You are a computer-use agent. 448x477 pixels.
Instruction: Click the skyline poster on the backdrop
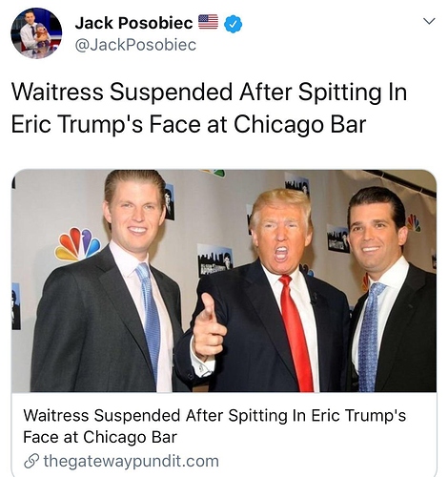pyautogui.click(x=215, y=260)
